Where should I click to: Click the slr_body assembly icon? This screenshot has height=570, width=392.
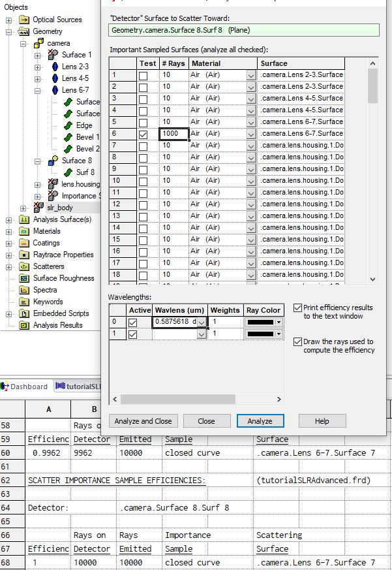[40, 208]
